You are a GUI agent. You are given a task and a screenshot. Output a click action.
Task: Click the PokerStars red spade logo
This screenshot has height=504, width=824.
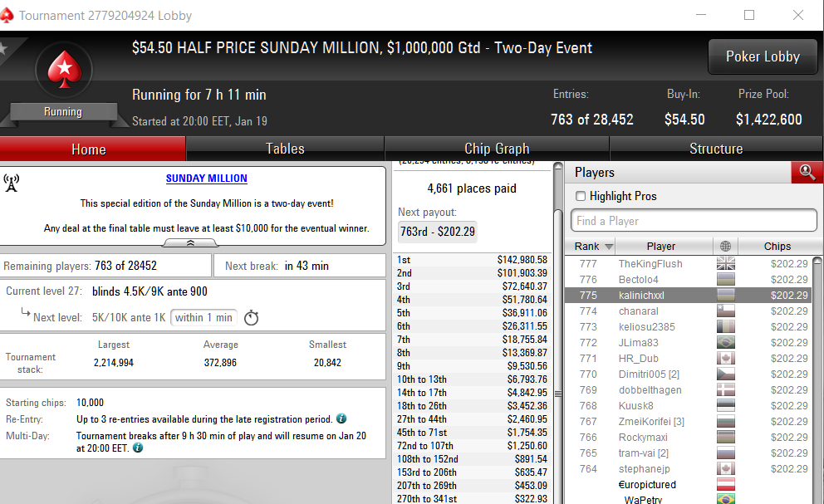pyautogui.click(x=64, y=70)
